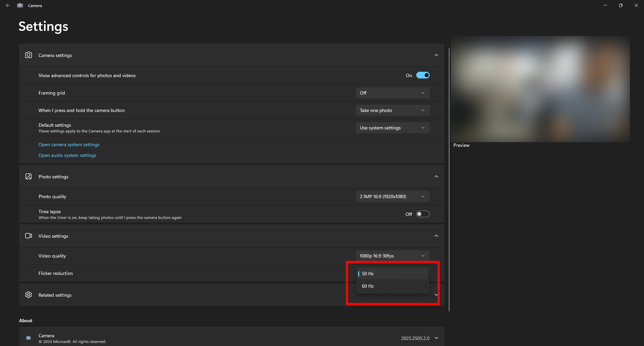Enable the Time lapse toggle

tap(423, 214)
